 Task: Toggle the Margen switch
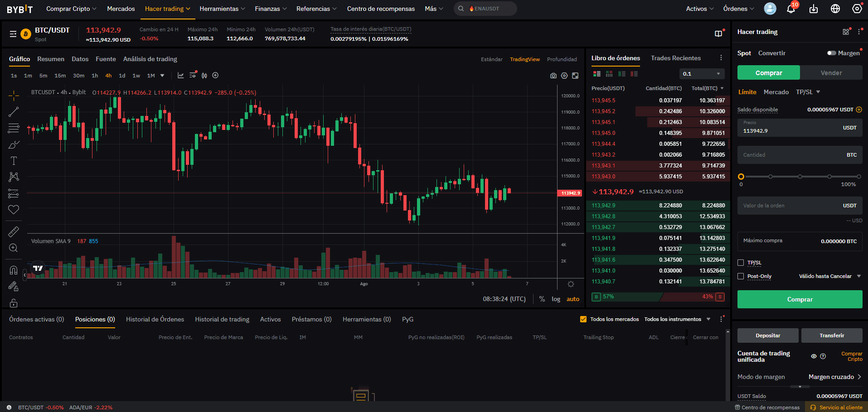point(831,53)
